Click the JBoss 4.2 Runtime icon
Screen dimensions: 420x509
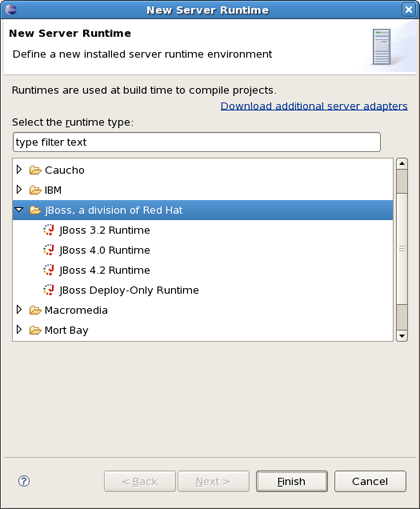pyautogui.click(x=49, y=270)
